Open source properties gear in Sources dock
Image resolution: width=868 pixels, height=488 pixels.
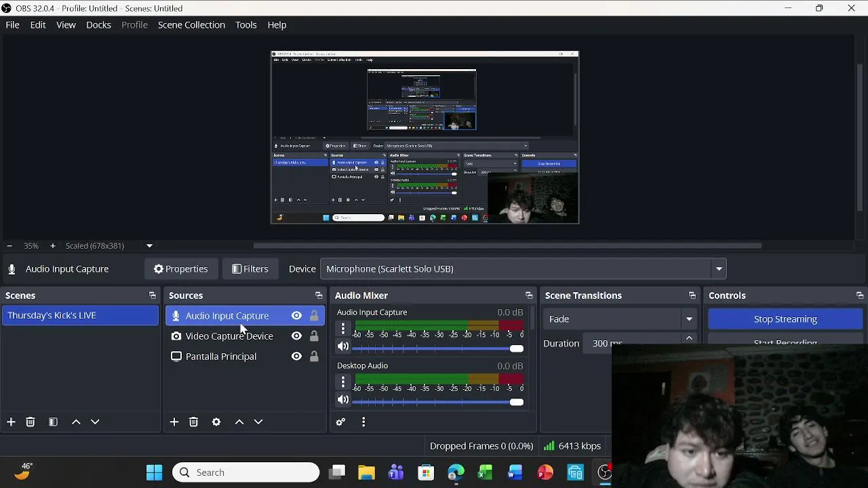tap(216, 422)
